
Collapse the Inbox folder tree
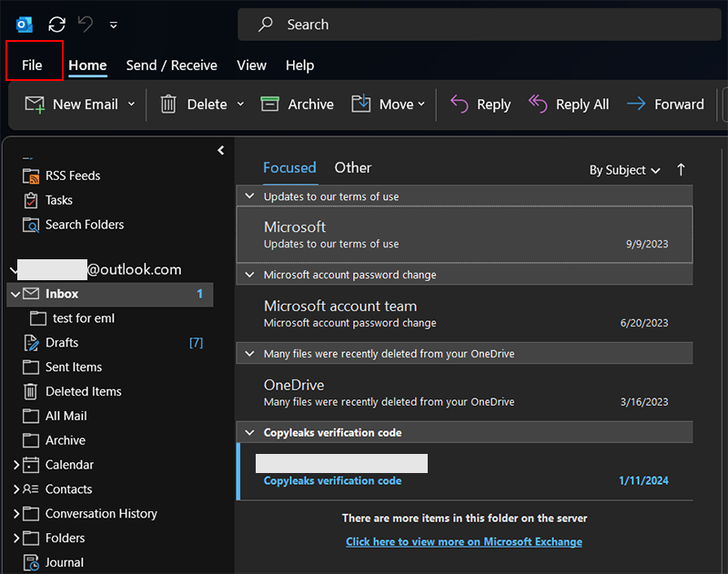[15, 293]
